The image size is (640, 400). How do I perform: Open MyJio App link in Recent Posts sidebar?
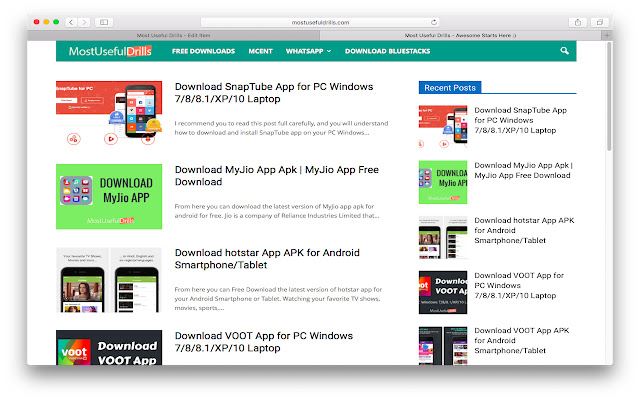click(x=523, y=170)
